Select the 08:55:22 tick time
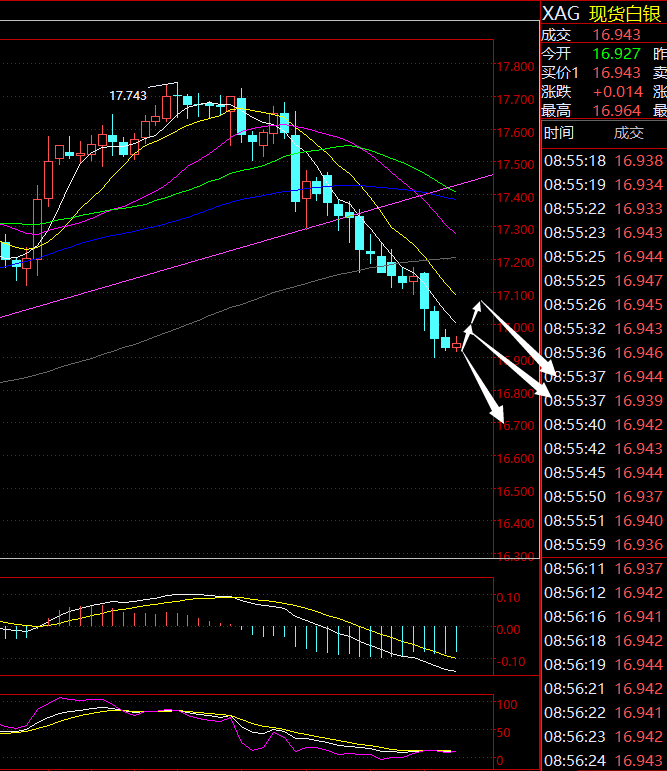This screenshot has width=667, height=771. (x=575, y=209)
